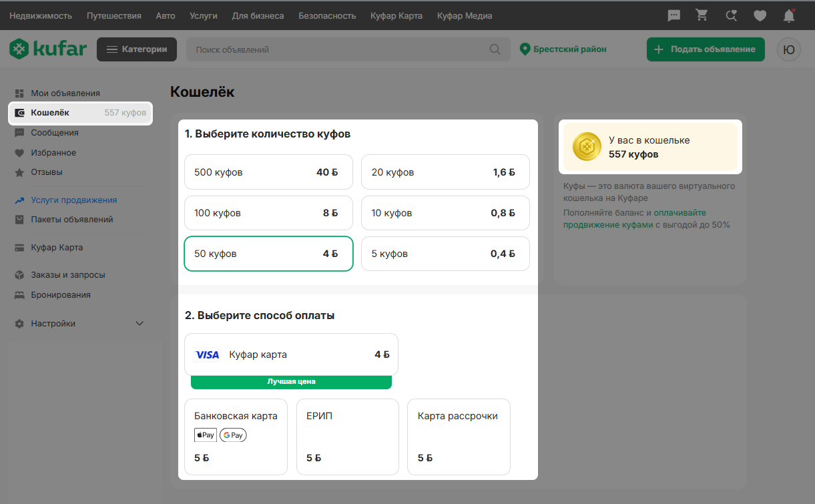Click the search magnifier icon

(495, 49)
